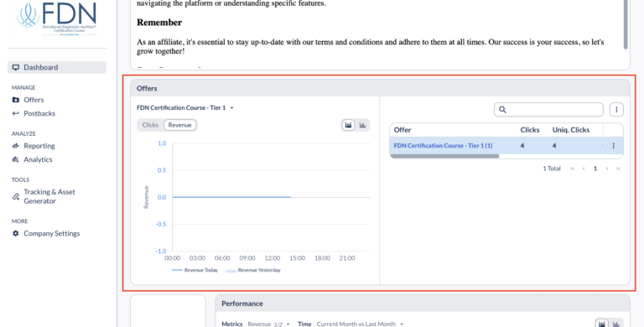Image resolution: width=644 pixels, height=327 pixels.
Task: Select bar chart view in Performance
Action: tap(615, 324)
